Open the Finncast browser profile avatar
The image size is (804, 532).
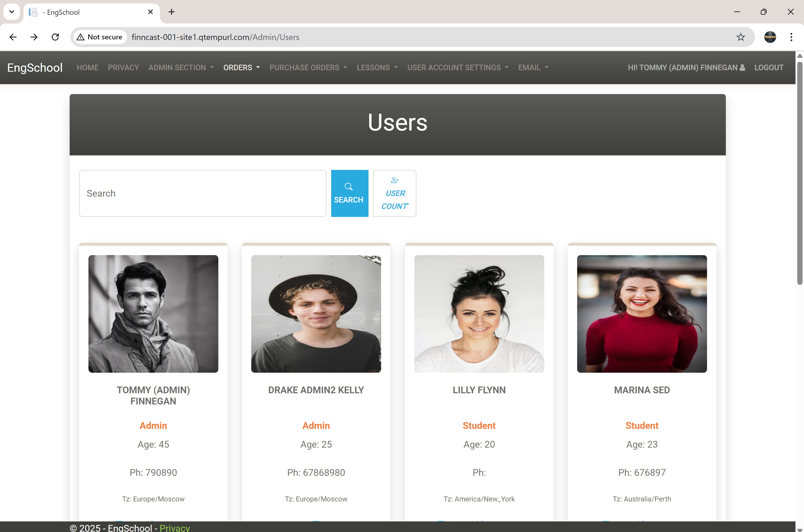coord(770,37)
